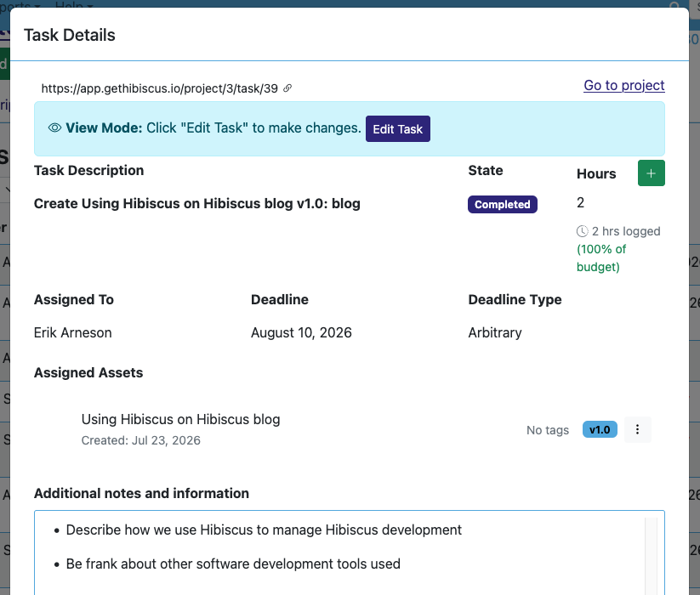Copy task link icon beside URL
Screen dimensions: 700x595
click(x=287, y=88)
